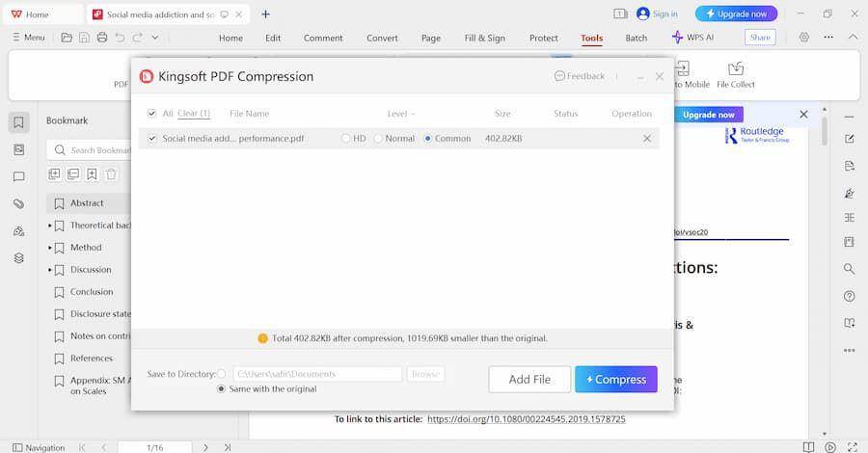Viewport: 868px width, 453px height.
Task: Click the Add File button
Action: (x=529, y=380)
